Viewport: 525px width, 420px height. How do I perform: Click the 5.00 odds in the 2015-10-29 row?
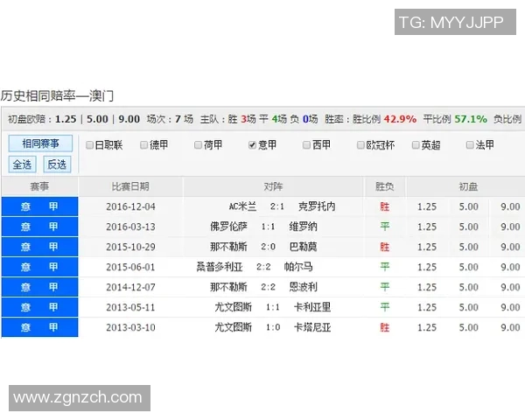click(x=468, y=247)
